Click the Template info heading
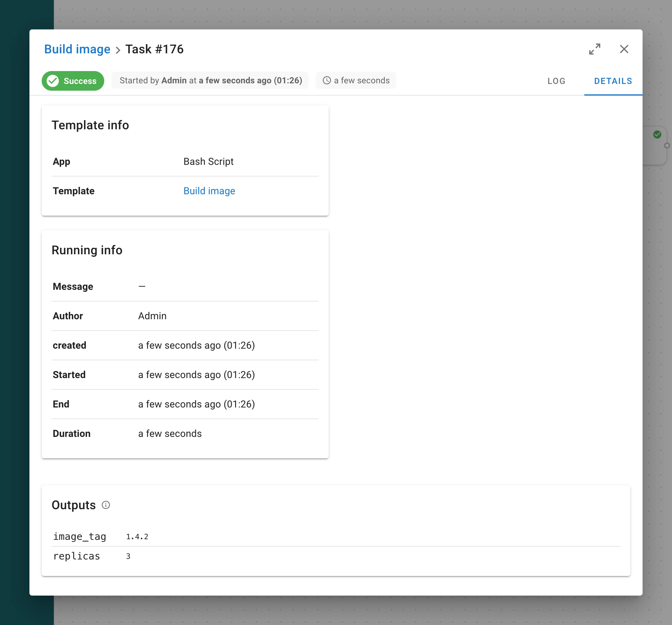672x625 pixels. coord(90,125)
